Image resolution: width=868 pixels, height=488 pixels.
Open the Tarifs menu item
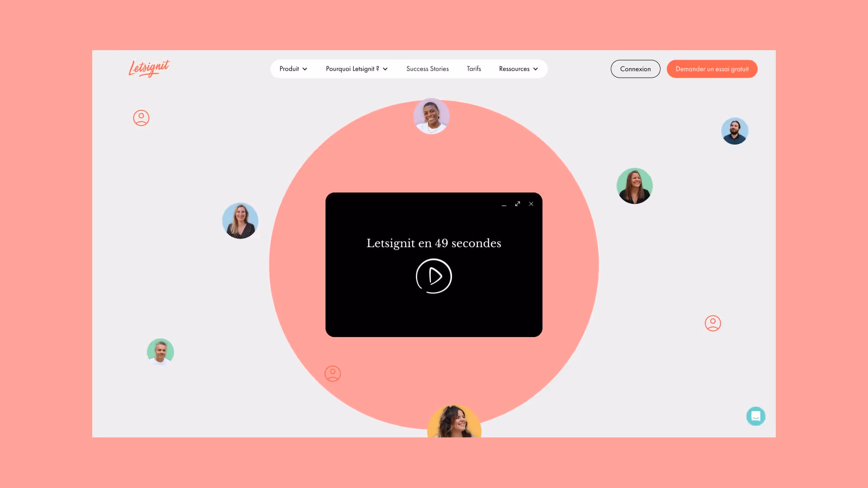point(474,69)
